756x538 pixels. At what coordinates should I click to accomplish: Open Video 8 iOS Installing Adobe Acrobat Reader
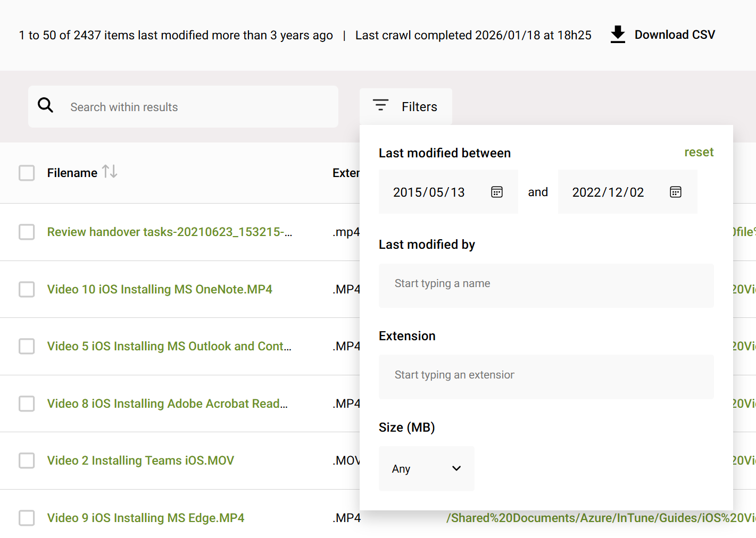coord(167,404)
